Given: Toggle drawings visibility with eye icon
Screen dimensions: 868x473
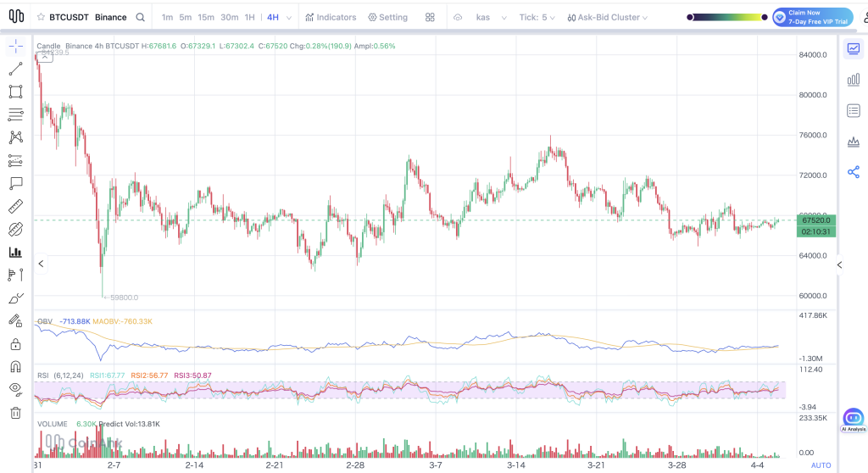Looking at the screenshot, I should click(15, 389).
